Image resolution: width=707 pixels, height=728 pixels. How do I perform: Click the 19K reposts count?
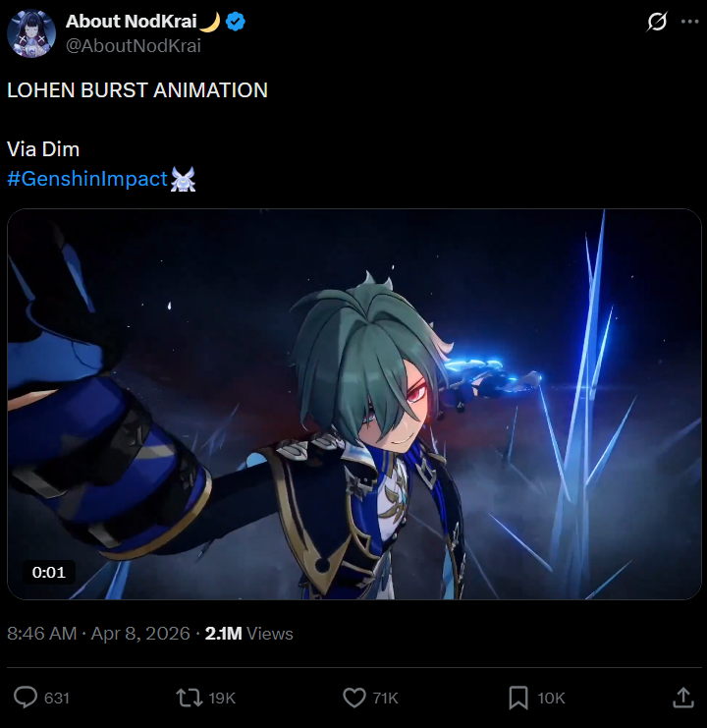[x=222, y=699]
